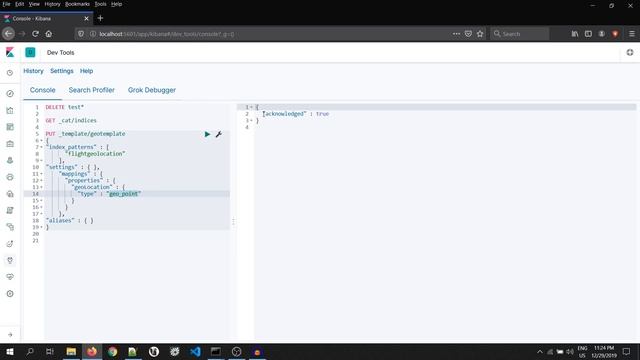This screenshot has width=640, height=360.
Task: Go back to previous page in Firefox
Action: pyautogui.click(x=9, y=34)
